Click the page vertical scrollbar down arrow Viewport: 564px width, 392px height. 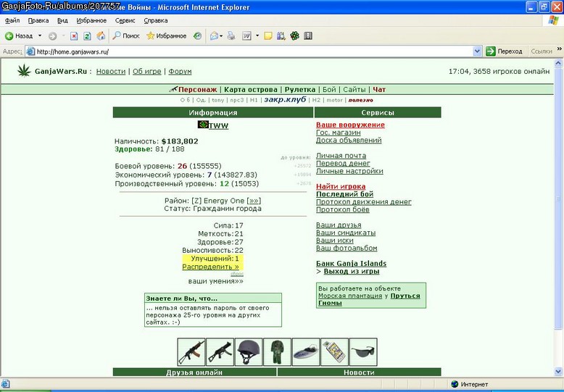pos(558,372)
